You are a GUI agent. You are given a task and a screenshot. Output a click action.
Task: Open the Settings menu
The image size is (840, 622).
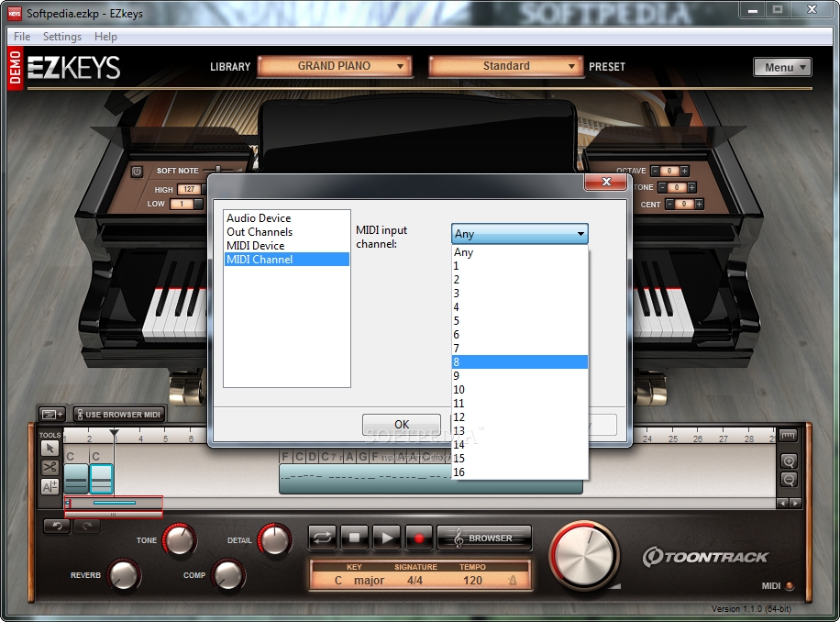pos(62,37)
